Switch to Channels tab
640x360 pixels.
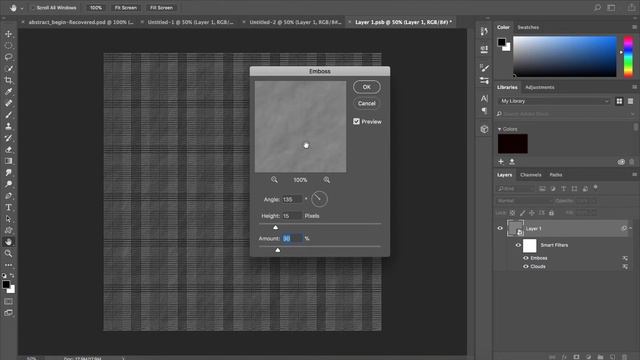[x=531, y=175]
